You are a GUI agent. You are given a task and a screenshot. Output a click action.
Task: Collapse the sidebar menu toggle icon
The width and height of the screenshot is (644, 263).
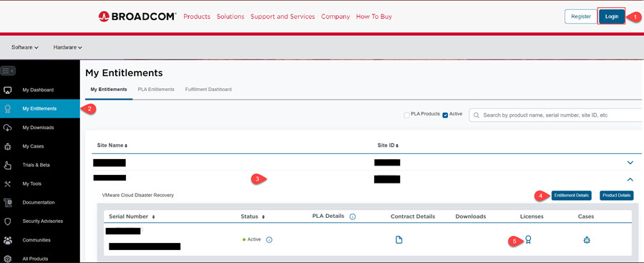point(8,71)
